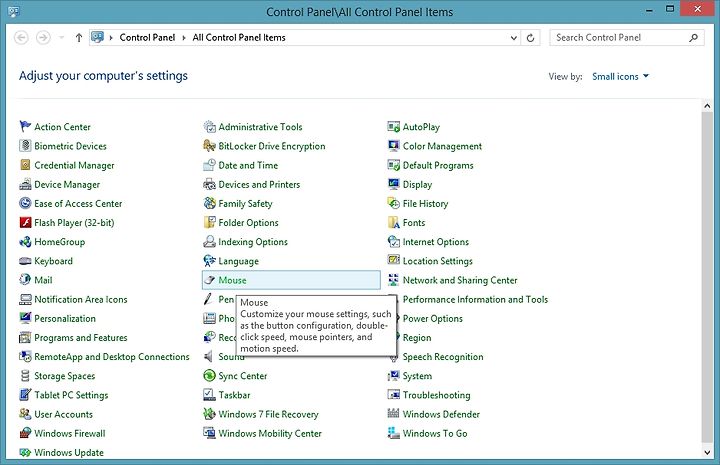The width and height of the screenshot is (720, 465).
Task: Open the Language icon
Action: click(x=209, y=261)
